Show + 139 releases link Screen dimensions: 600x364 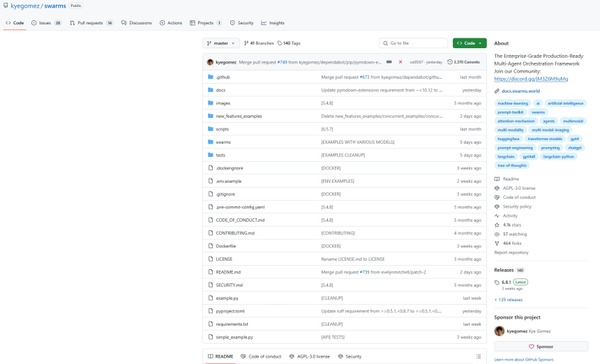tap(508, 300)
